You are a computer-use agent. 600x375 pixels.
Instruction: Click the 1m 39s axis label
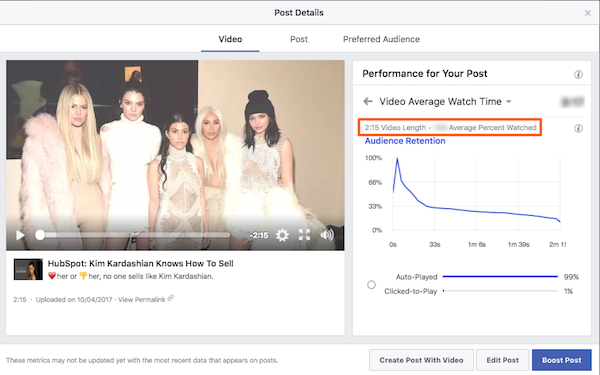tap(518, 245)
